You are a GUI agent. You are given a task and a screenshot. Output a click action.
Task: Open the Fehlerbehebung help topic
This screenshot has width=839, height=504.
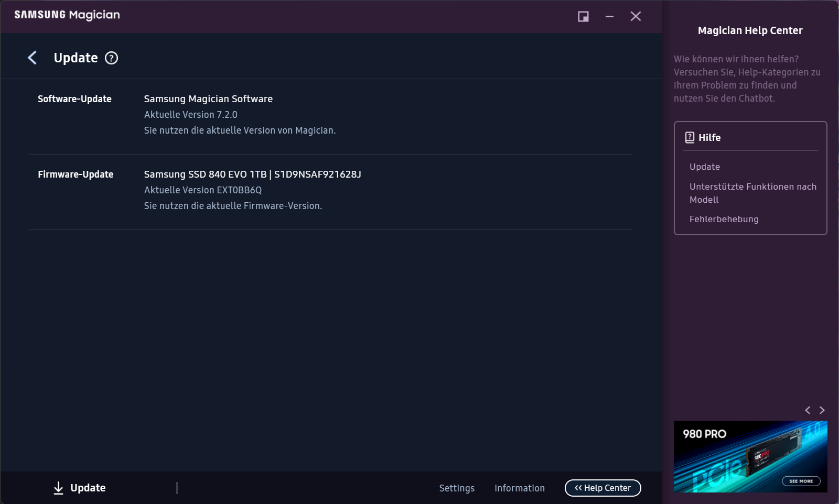point(724,219)
